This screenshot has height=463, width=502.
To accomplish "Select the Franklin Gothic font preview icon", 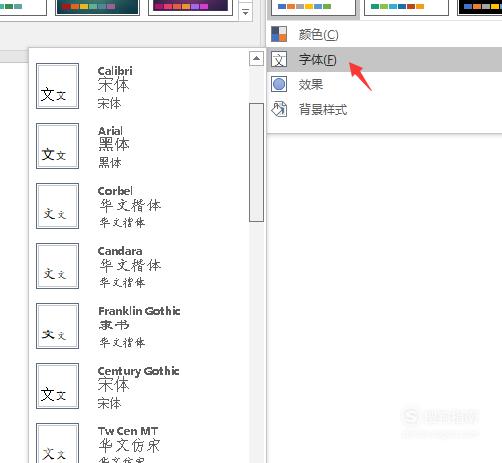I will (x=57, y=326).
